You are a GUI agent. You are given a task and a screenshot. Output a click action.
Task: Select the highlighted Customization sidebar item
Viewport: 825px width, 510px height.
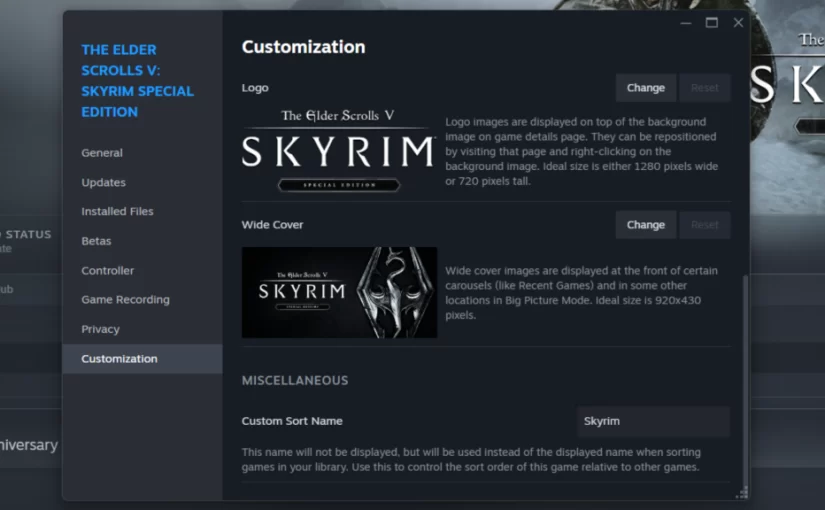click(143, 359)
